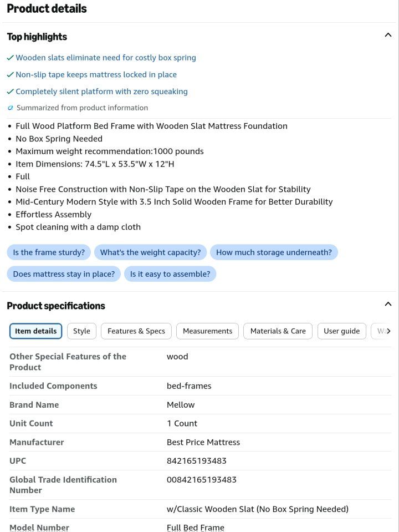Collapse the Top highlights section chevron

(x=388, y=35)
